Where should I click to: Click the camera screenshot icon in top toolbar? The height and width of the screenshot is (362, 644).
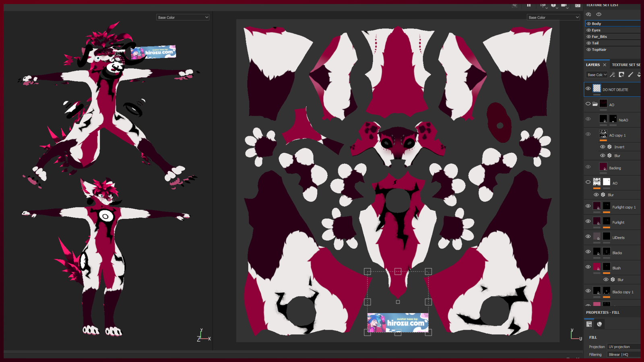click(578, 5)
